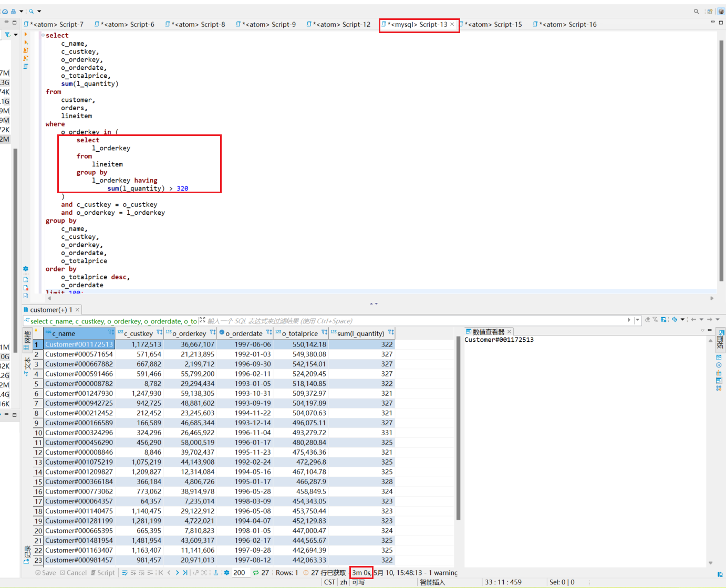The height and width of the screenshot is (588, 726).
Task: Select the cell Customer#000571654
Action: coord(79,354)
